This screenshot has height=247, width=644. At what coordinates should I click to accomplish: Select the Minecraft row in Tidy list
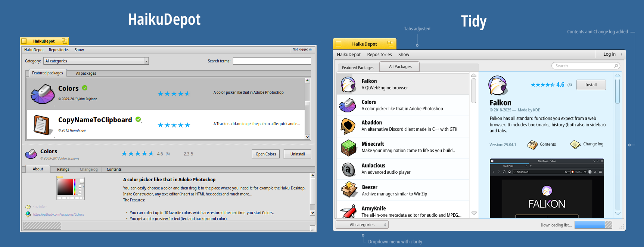(403, 148)
